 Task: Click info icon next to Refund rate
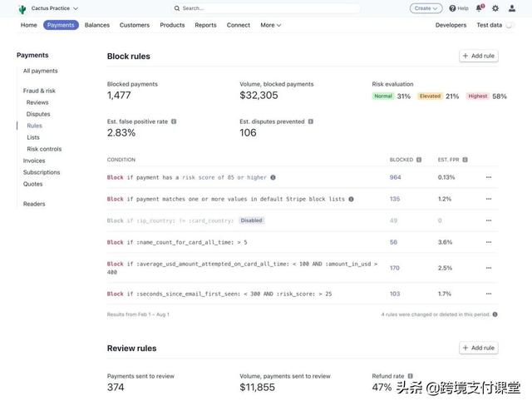[x=410, y=376]
